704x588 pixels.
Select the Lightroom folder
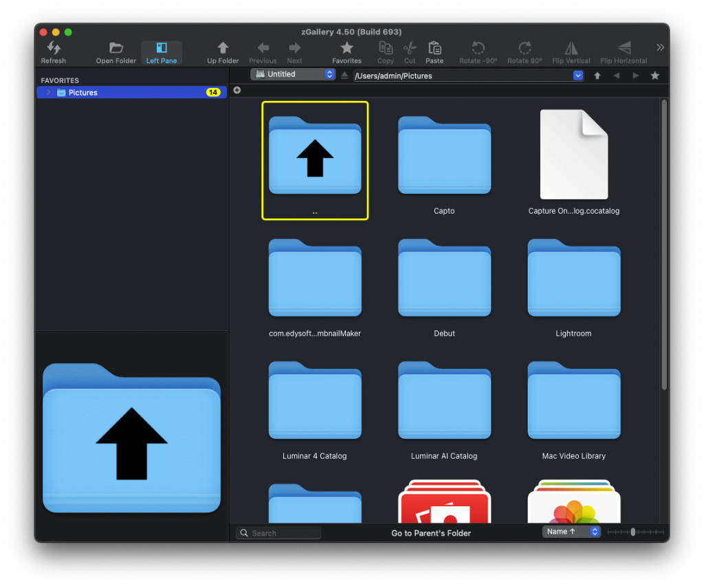[x=574, y=278]
